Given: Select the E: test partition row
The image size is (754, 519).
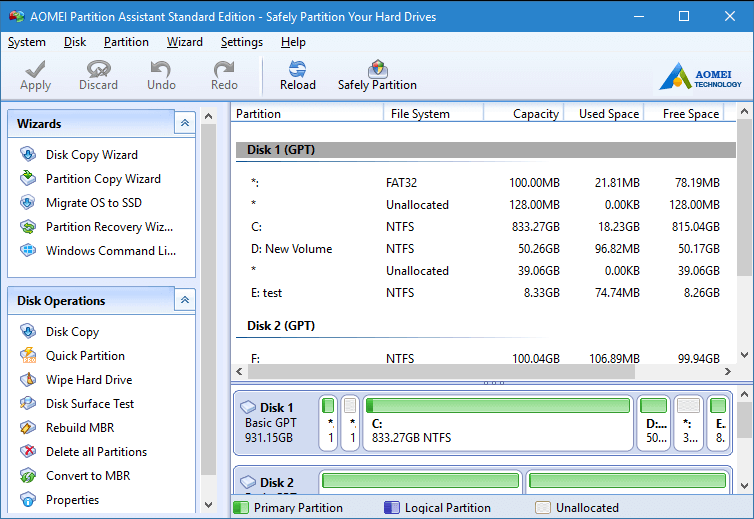Looking at the screenshot, I should (x=486, y=292).
